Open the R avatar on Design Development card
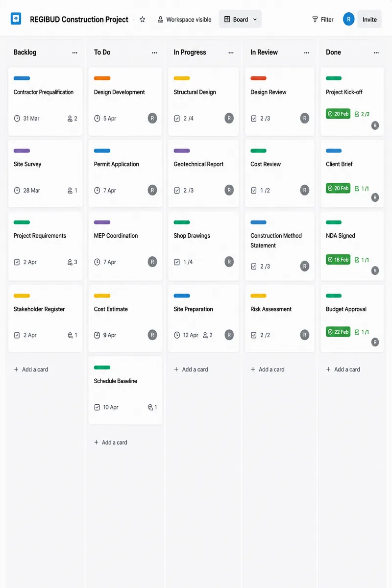The image size is (392, 588). (x=152, y=118)
